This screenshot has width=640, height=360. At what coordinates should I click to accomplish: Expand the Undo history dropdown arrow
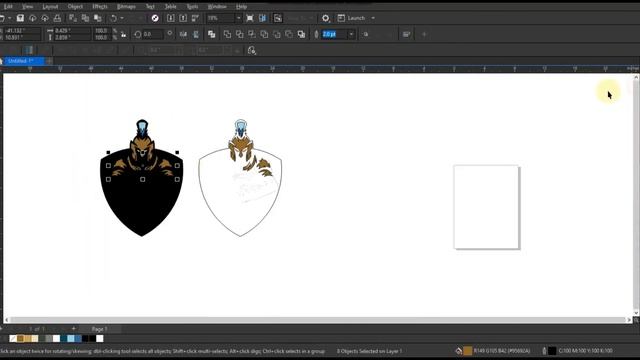122,18
